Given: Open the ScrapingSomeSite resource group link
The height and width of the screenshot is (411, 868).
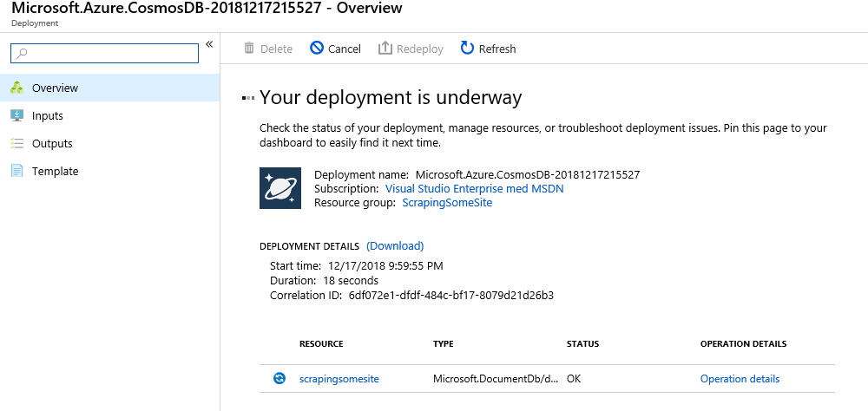Looking at the screenshot, I should click(x=447, y=202).
